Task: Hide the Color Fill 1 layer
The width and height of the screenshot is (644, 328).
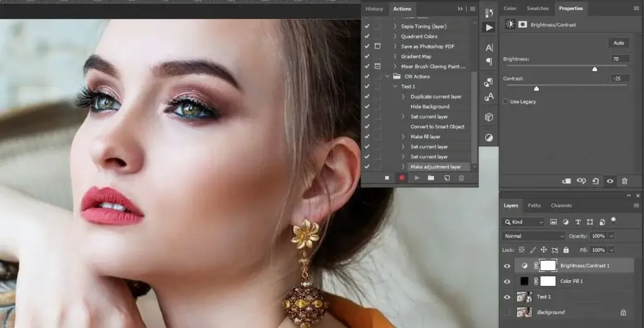Action: tap(507, 282)
